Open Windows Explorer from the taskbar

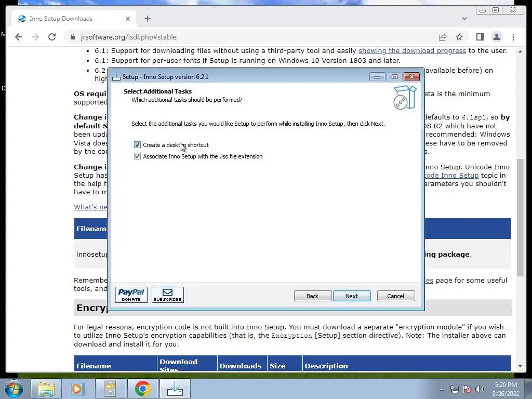click(x=46, y=389)
